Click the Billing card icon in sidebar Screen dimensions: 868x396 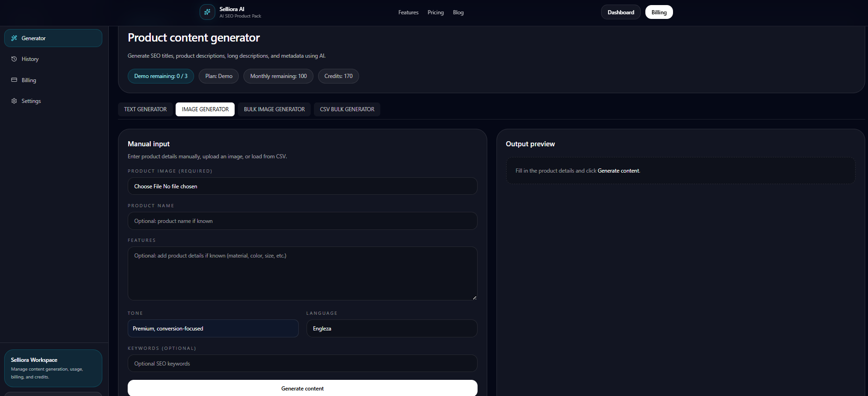tap(14, 80)
